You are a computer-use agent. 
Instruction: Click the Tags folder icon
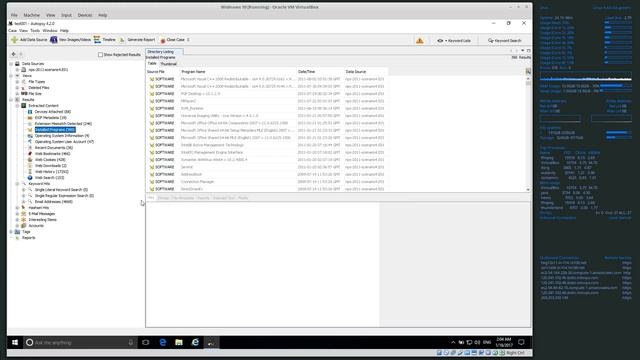(17, 232)
